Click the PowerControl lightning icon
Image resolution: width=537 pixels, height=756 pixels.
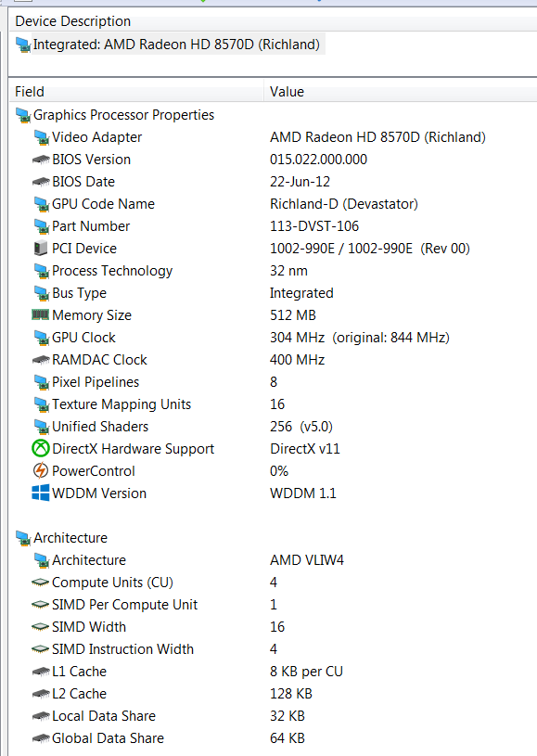[x=41, y=470]
